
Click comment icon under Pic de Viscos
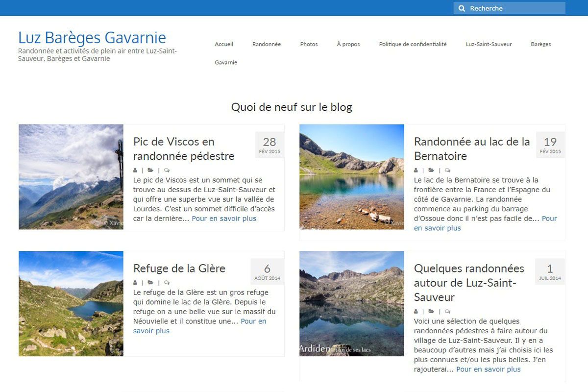[x=167, y=171]
